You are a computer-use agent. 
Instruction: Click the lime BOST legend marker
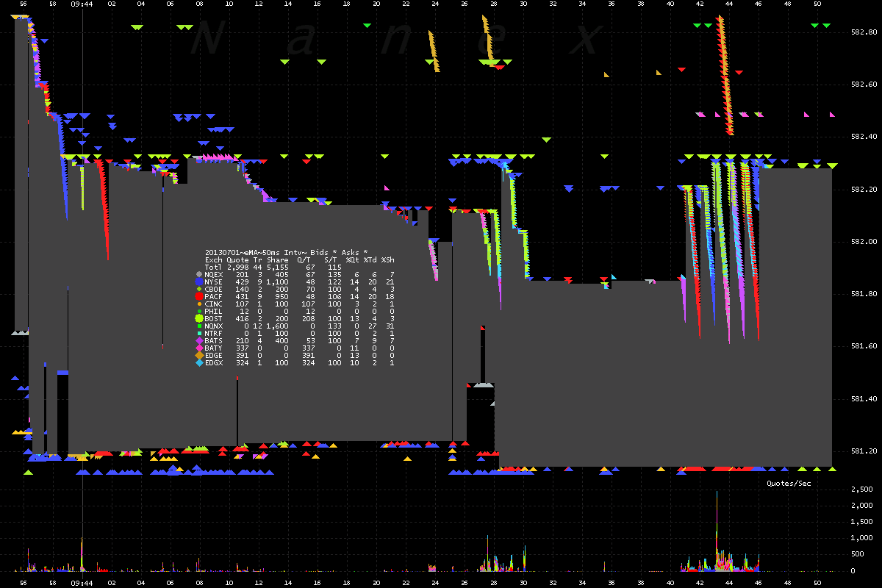point(199,318)
